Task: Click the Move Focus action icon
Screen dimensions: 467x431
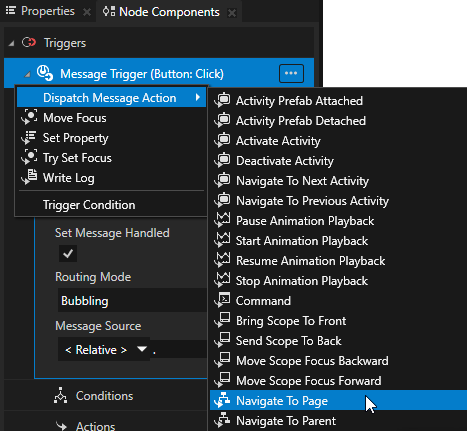Action: coord(29,117)
